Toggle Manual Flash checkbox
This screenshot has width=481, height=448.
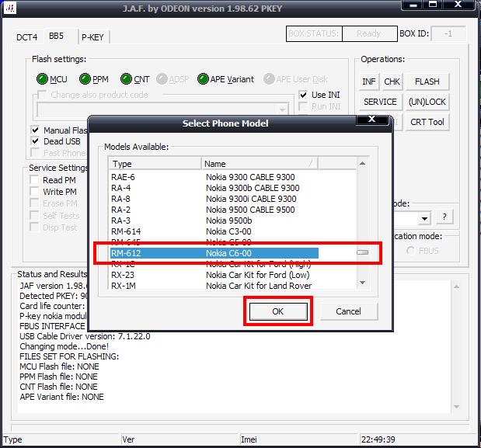(x=35, y=130)
